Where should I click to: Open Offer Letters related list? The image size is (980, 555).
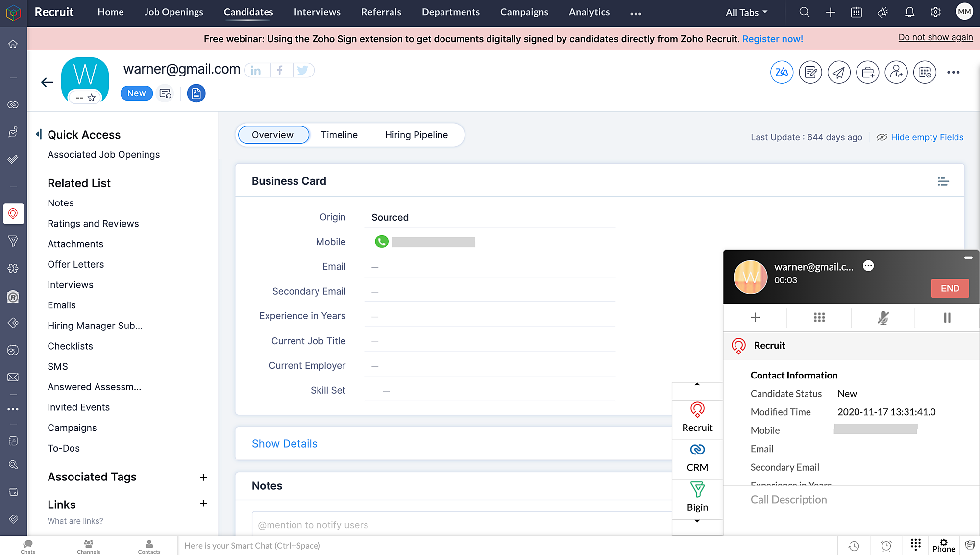pos(75,264)
